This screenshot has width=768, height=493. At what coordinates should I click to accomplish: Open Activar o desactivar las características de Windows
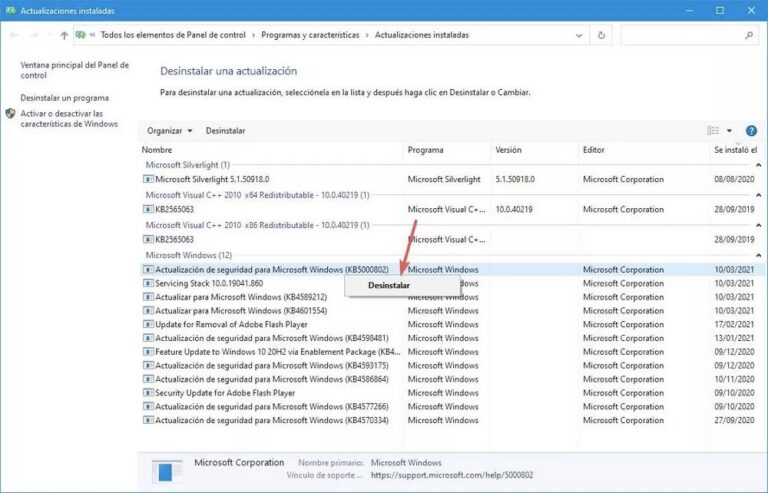[x=69, y=119]
